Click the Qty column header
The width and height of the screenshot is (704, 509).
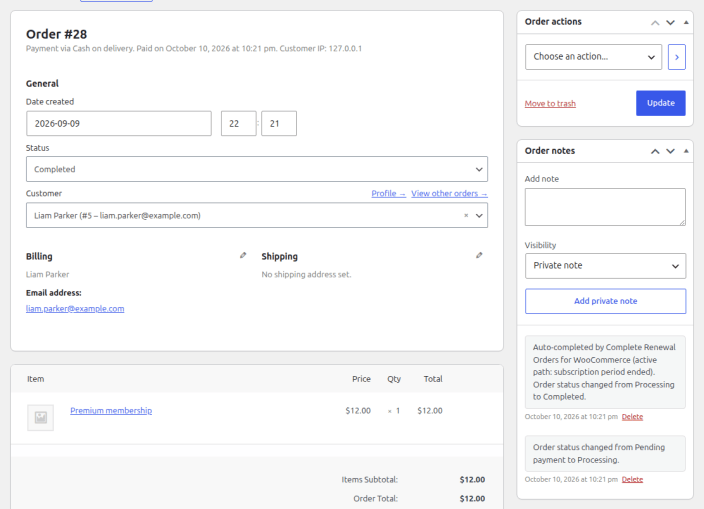click(x=394, y=379)
